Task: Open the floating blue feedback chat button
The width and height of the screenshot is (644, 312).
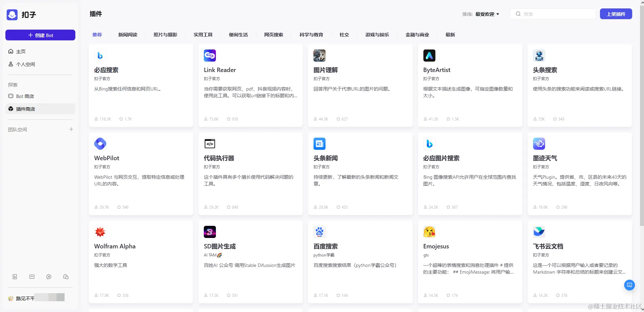Action: 630,285
